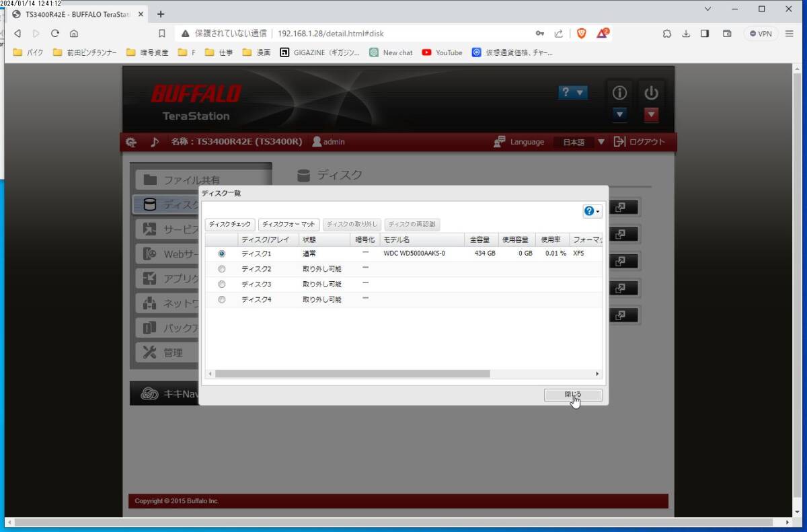807x532 pixels.
Task: Expand the blue arrow under the information icon
Action: (x=621, y=116)
